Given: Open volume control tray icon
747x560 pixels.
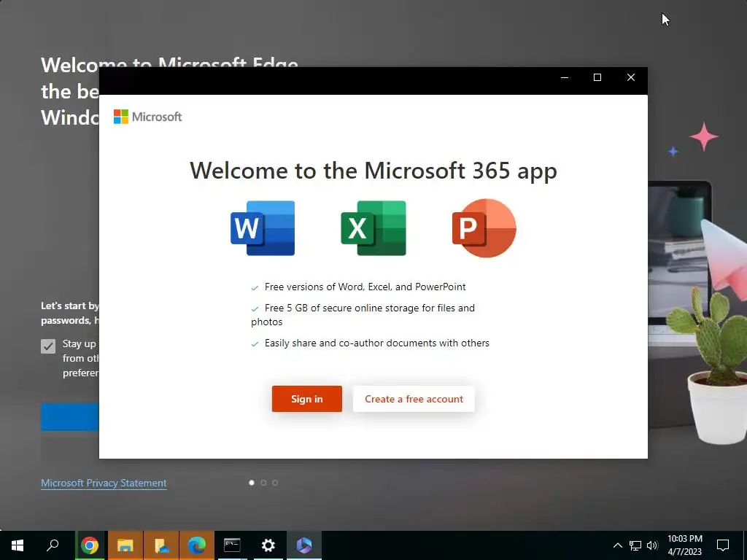Looking at the screenshot, I should tap(652, 545).
